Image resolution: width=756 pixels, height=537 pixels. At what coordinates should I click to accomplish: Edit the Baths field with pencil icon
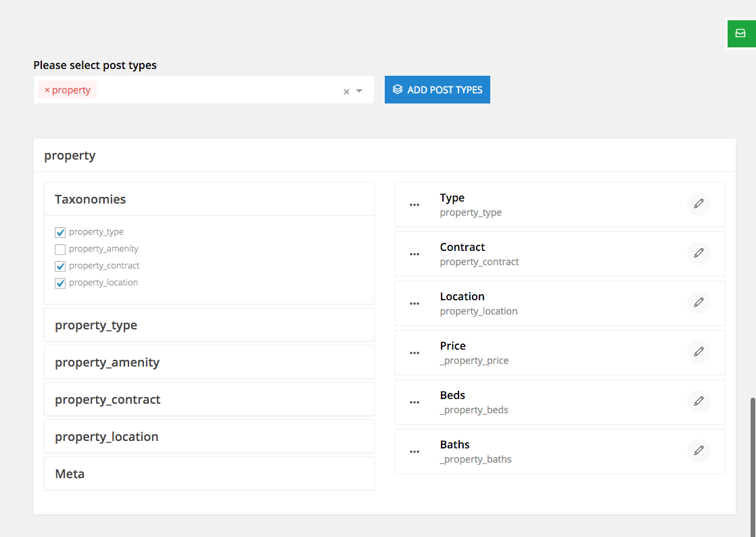699,450
